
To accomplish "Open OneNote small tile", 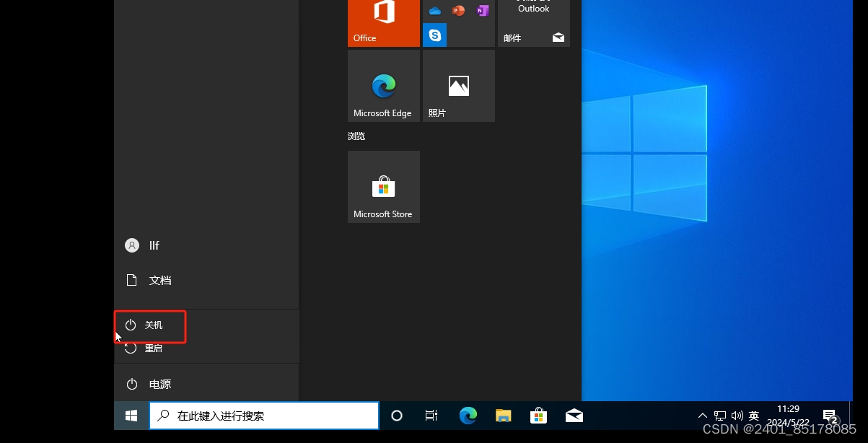I will (482, 10).
